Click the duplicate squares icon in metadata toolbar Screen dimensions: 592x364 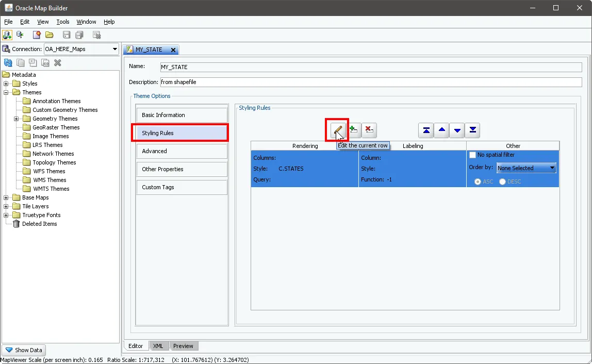[x=33, y=63]
